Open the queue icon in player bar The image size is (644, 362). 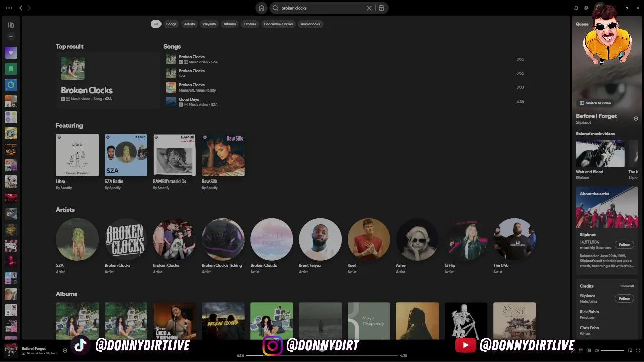click(x=580, y=350)
